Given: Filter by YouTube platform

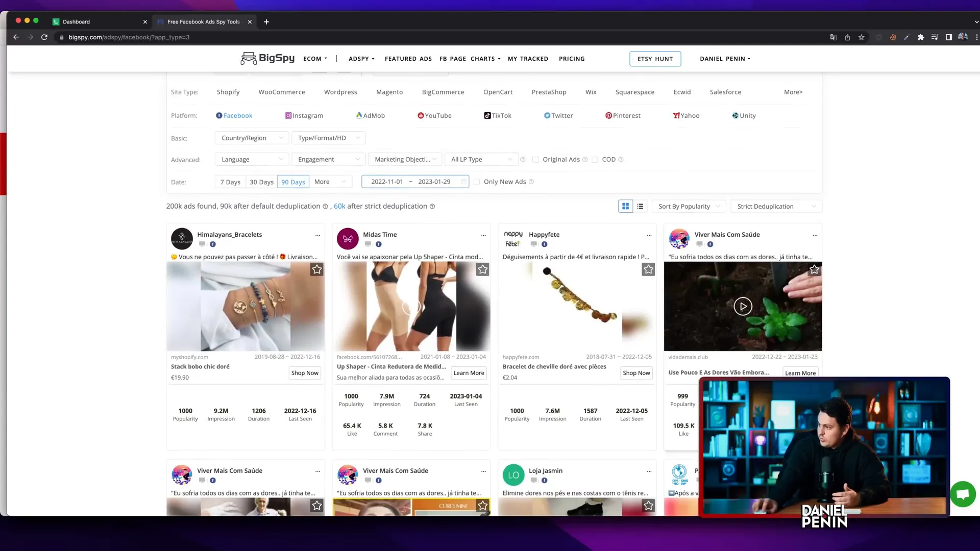Looking at the screenshot, I should click(x=434, y=115).
